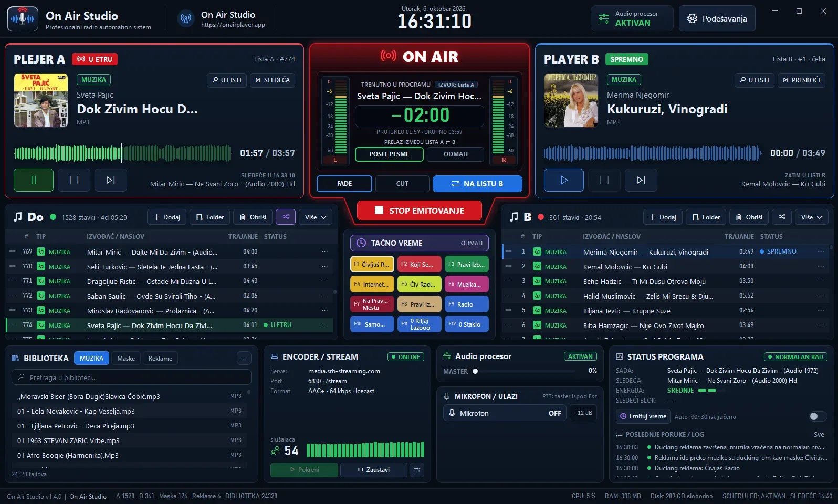Locate Plejer A track with U LISTI
This screenshot has height=504, width=838.
tap(227, 80)
